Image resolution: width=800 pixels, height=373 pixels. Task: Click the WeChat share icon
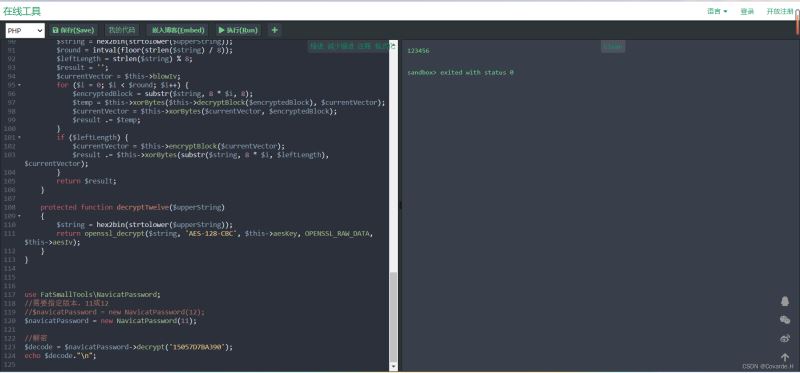click(785, 320)
